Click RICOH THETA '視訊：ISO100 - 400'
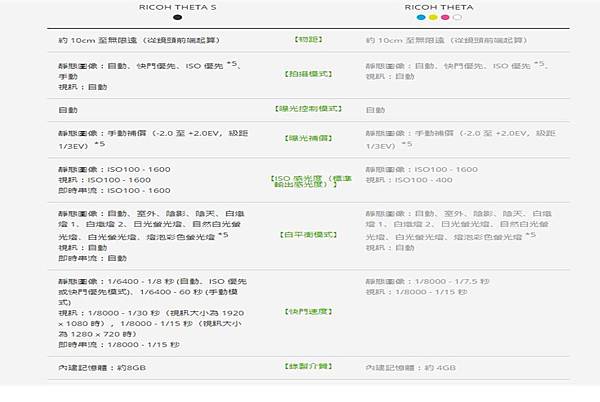The image size is (600, 402). tap(409, 180)
